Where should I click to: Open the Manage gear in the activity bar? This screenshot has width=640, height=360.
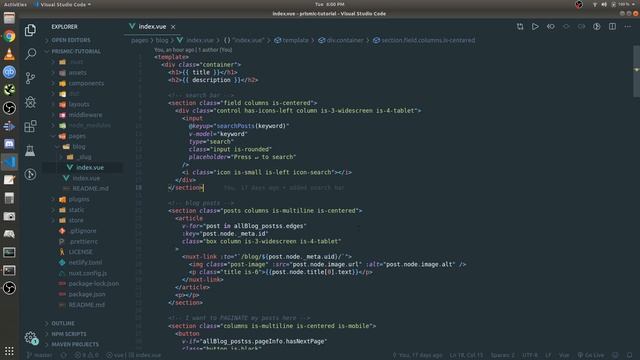point(30,338)
